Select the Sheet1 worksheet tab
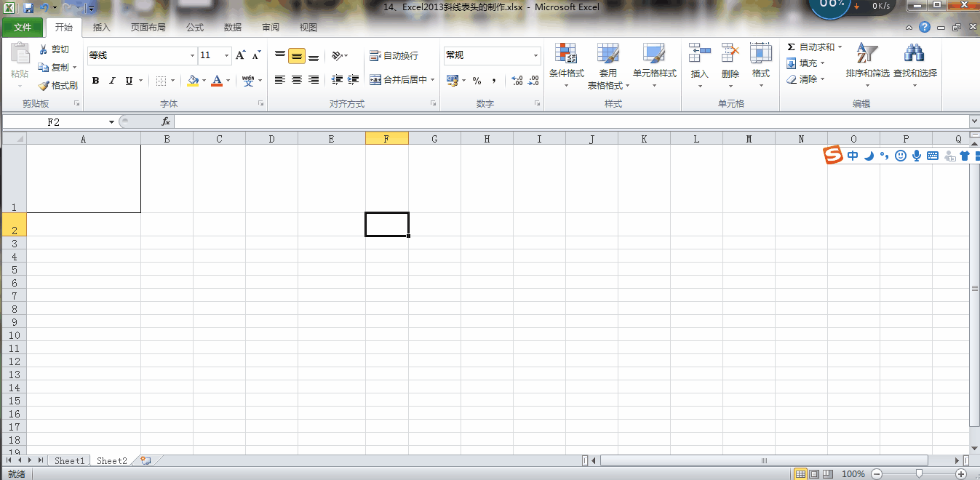This screenshot has height=480, width=980. [x=69, y=460]
